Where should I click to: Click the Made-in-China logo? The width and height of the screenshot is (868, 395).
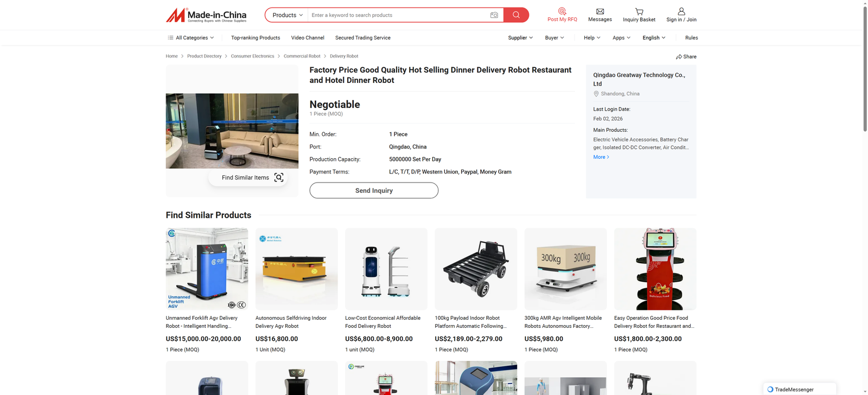tap(206, 15)
